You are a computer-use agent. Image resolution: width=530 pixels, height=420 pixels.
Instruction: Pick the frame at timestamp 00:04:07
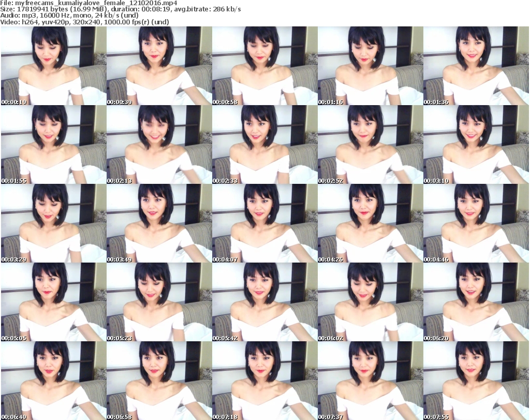pos(264,223)
